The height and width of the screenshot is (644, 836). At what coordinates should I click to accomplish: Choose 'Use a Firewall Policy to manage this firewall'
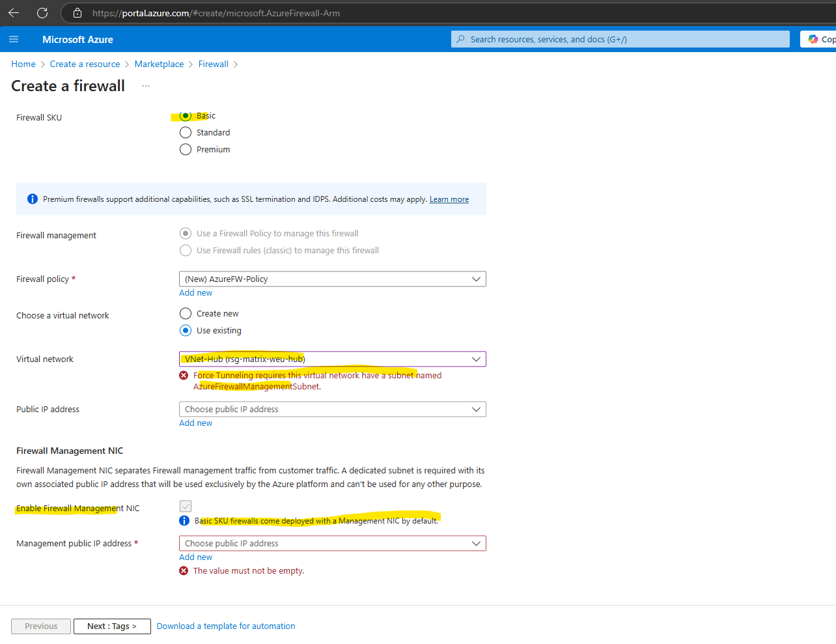point(186,233)
